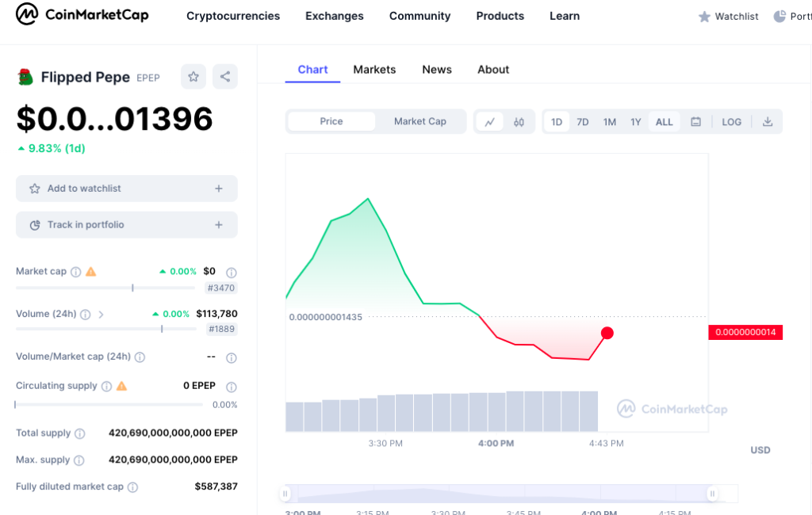Viewport: 812px width, 515px height.
Task: Download the chart using the export icon
Action: pyautogui.click(x=768, y=121)
